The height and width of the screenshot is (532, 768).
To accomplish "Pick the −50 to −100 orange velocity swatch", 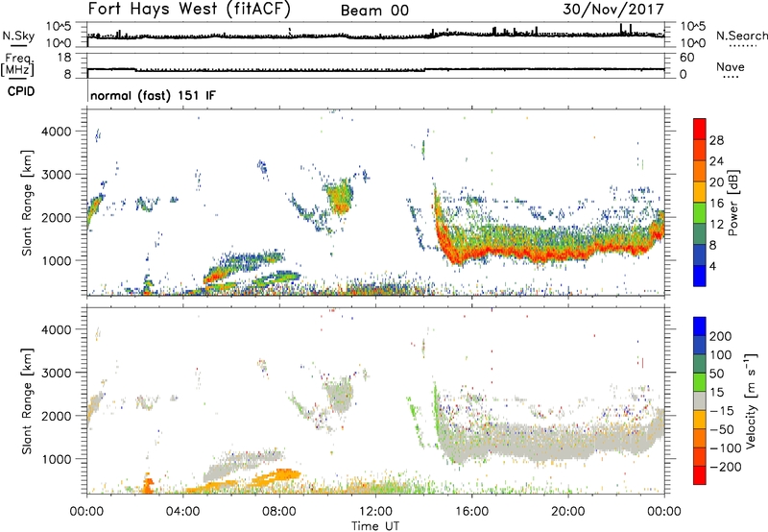I will tap(700, 438).
